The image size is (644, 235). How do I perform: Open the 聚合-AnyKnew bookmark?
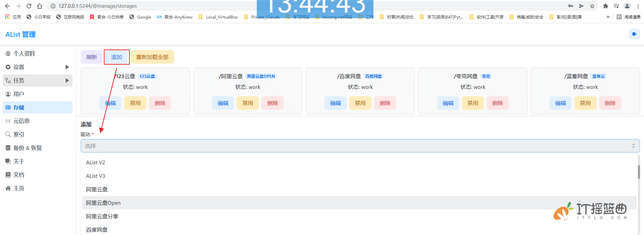coord(174,17)
